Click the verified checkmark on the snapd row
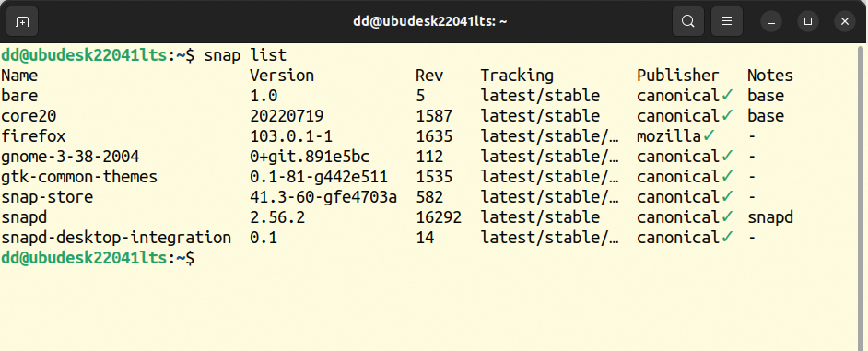868x351 pixels. point(727,217)
